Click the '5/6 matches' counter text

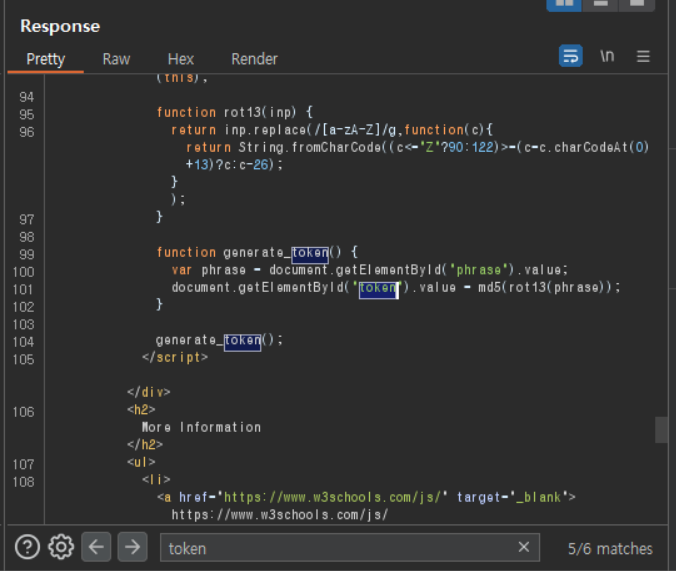(610, 549)
